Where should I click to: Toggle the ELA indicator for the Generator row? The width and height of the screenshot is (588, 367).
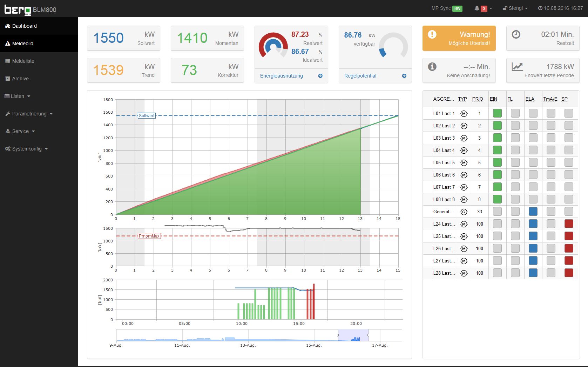pos(533,212)
